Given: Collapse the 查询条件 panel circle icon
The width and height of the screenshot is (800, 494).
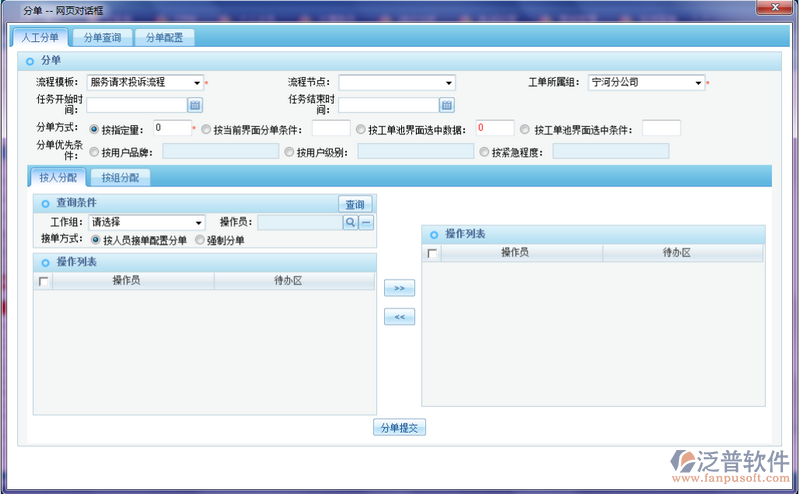Looking at the screenshot, I should tap(45, 204).
